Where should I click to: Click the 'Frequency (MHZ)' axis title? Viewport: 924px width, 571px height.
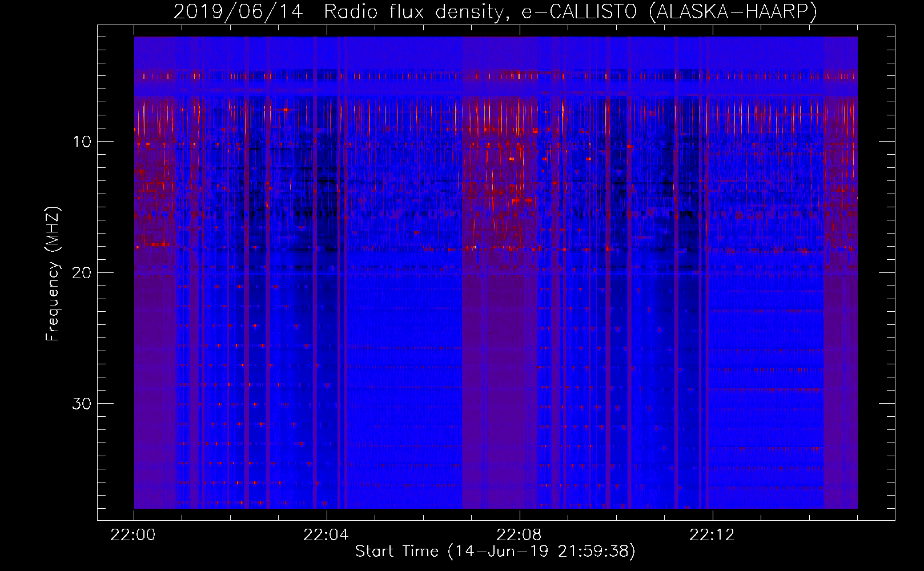(x=53, y=274)
